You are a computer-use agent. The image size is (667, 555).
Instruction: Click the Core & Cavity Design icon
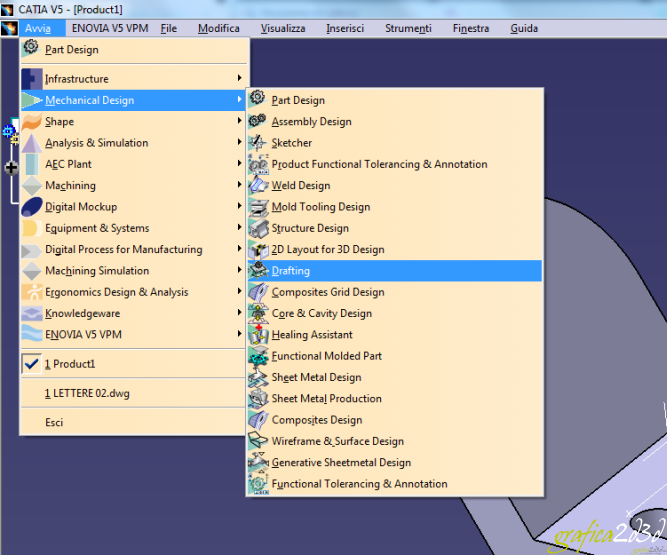coord(258,313)
